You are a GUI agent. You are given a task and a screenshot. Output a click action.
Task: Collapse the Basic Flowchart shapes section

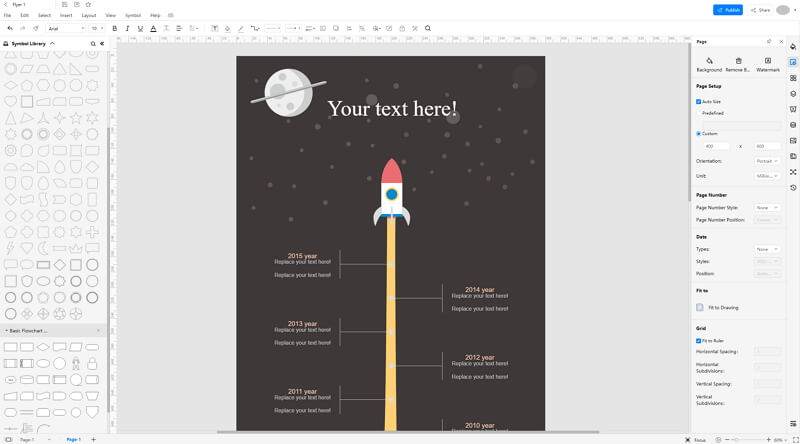pos(7,331)
